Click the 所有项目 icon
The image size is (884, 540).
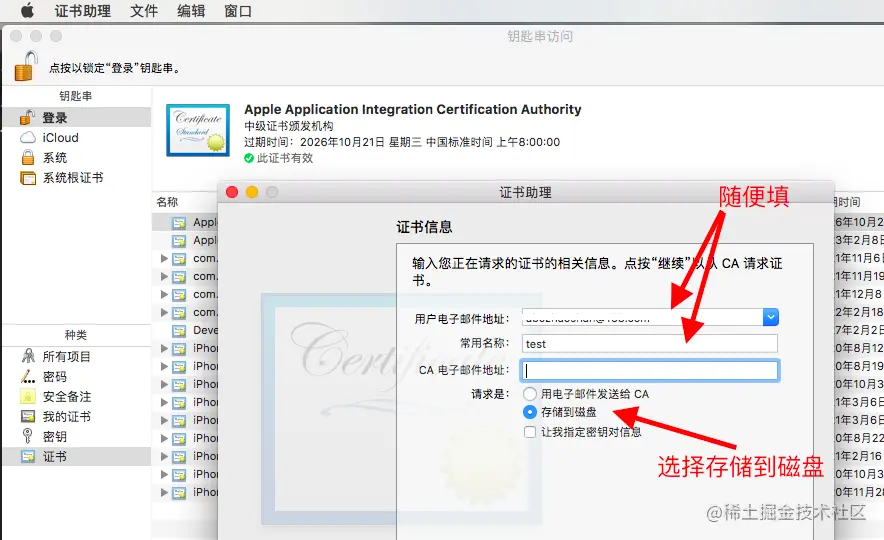(x=28, y=356)
